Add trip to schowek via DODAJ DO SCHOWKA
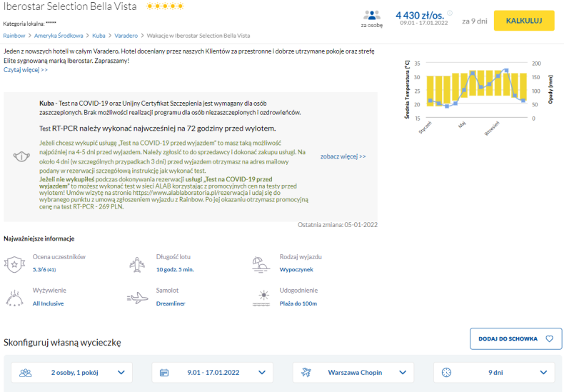564x392 pixels. point(515,338)
